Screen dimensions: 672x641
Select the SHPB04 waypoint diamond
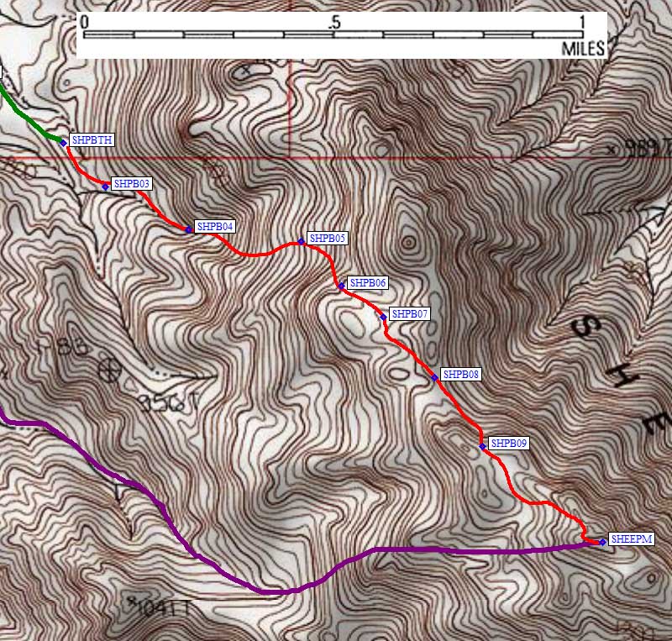[x=188, y=230]
